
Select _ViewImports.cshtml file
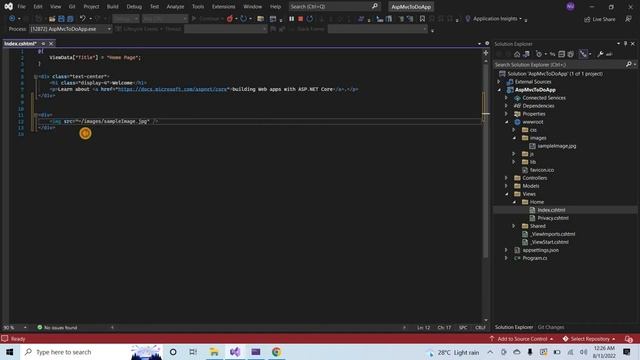pyautogui.click(x=552, y=234)
